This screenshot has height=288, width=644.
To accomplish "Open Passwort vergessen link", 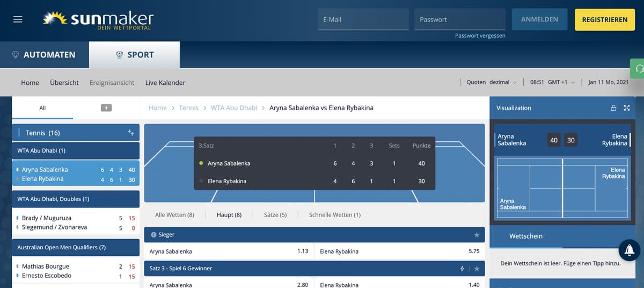I will point(480,35).
